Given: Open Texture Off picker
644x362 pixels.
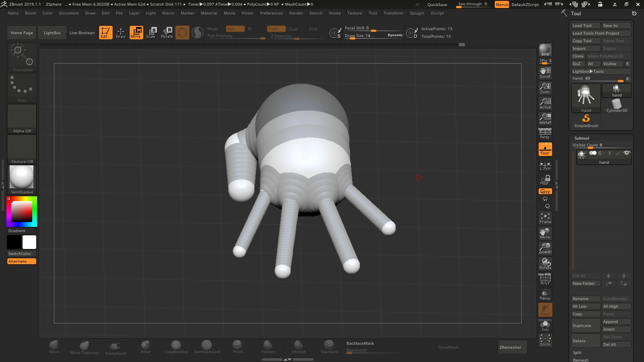Looking at the screenshot, I should tap(22, 149).
